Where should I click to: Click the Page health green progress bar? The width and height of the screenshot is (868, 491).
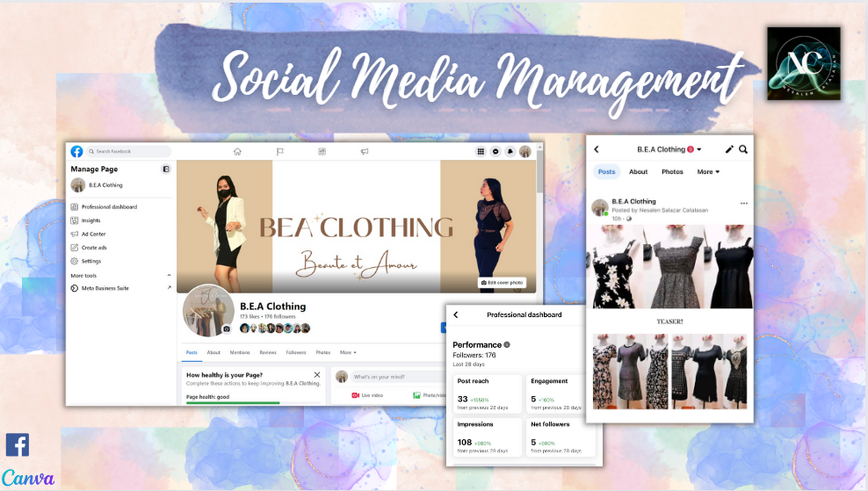233,403
